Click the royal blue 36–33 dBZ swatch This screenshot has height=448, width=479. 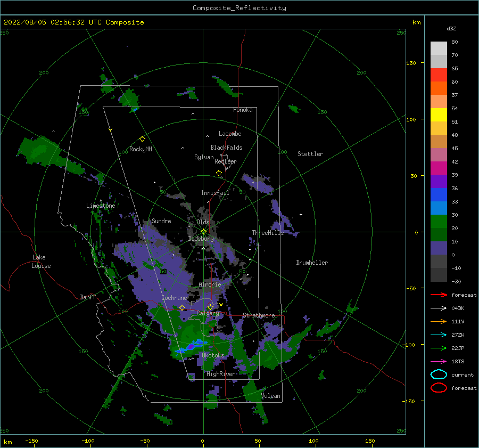(x=439, y=195)
